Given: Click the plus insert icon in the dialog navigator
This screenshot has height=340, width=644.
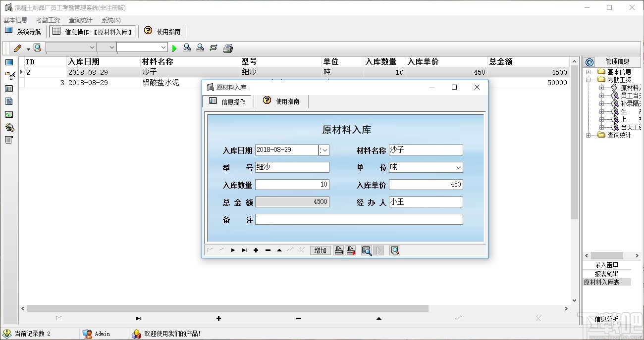Looking at the screenshot, I should click(x=256, y=250).
